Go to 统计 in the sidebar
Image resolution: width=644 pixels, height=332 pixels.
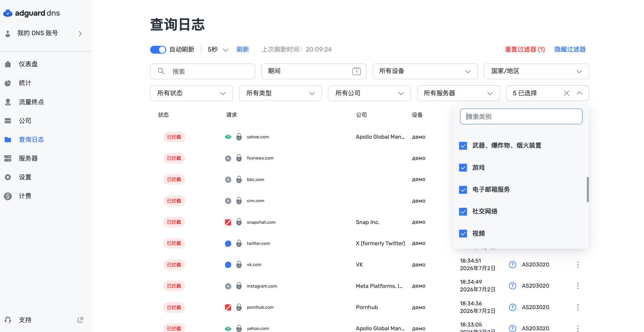25,83
